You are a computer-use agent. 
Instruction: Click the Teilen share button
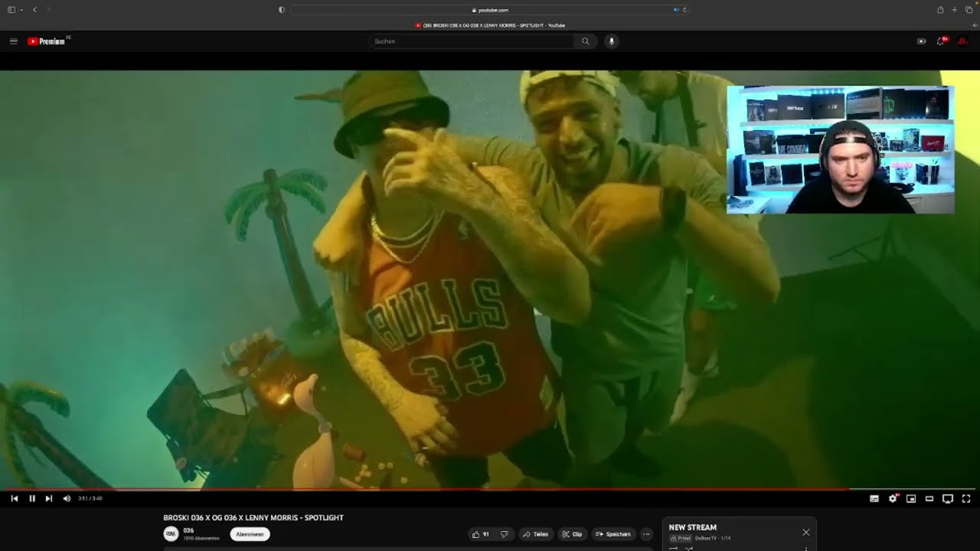click(x=536, y=534)
